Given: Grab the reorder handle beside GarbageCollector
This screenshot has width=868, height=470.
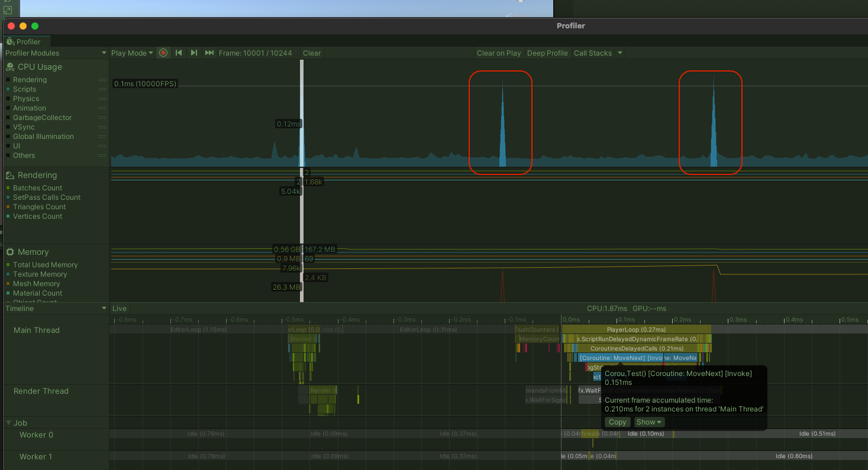Looking at the screenshot, I should tap(102, 118).
